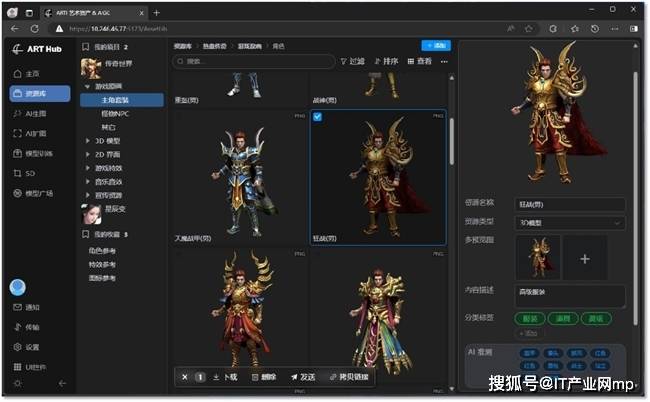The image size is (650, 402).
Task: Edit the 内容描述 description field
Action: tap(569, 296)
